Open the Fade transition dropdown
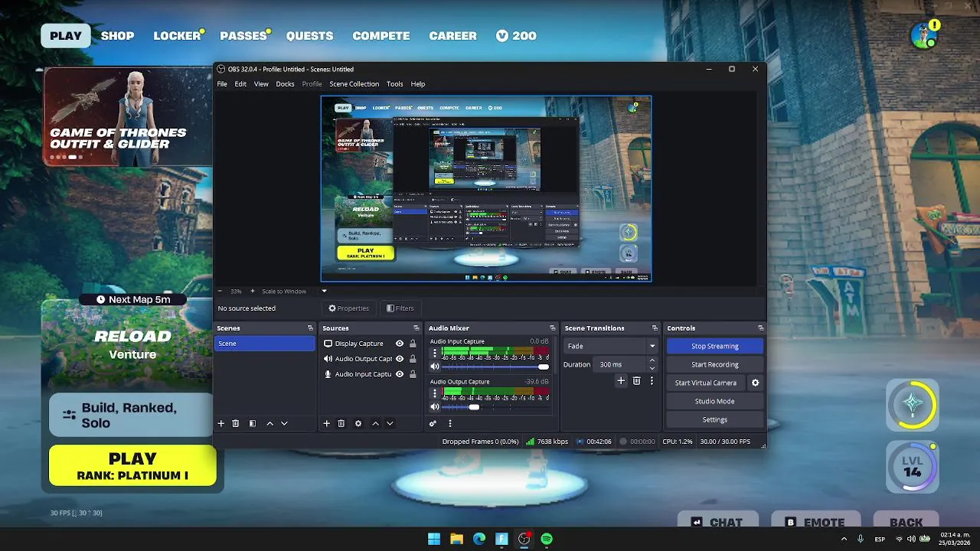 click(610, 346)
